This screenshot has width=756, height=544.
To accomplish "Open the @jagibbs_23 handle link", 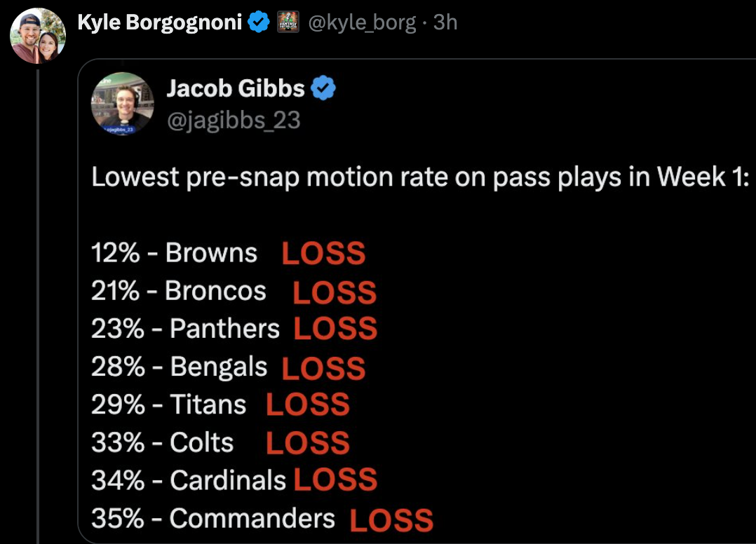I will (x=234, y=121).
